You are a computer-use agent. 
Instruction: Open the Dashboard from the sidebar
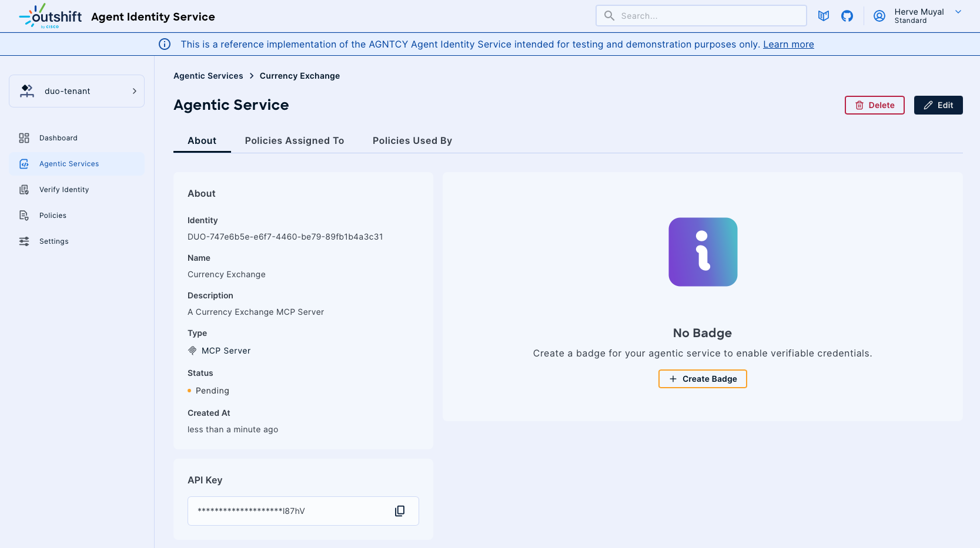[x=58, y=137]
